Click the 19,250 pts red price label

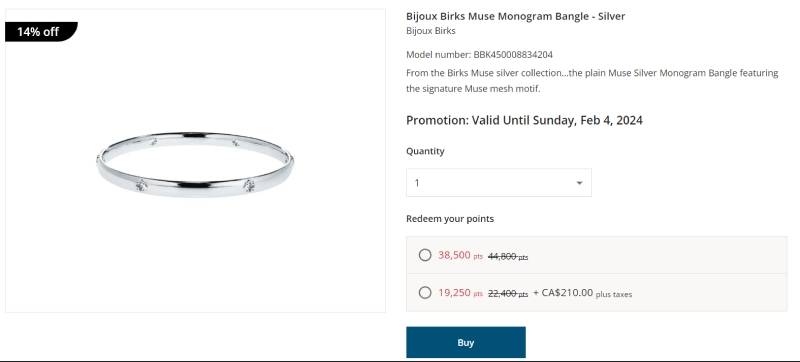[460, 293]
